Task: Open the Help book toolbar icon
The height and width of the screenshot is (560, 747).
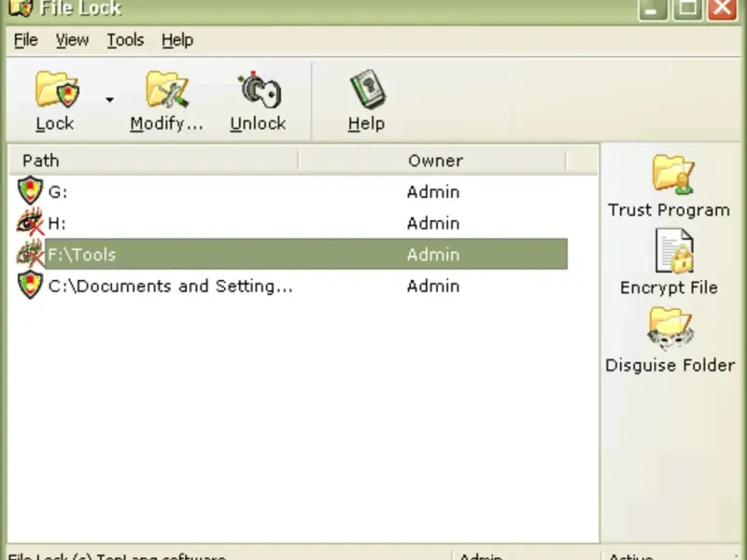Action: [x=368, y=89]
